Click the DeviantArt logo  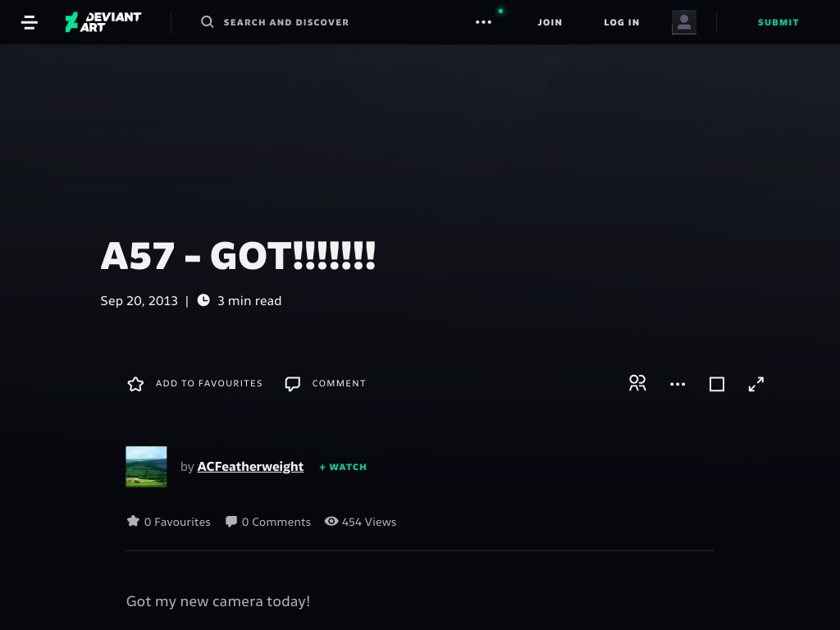pos(103,22)
